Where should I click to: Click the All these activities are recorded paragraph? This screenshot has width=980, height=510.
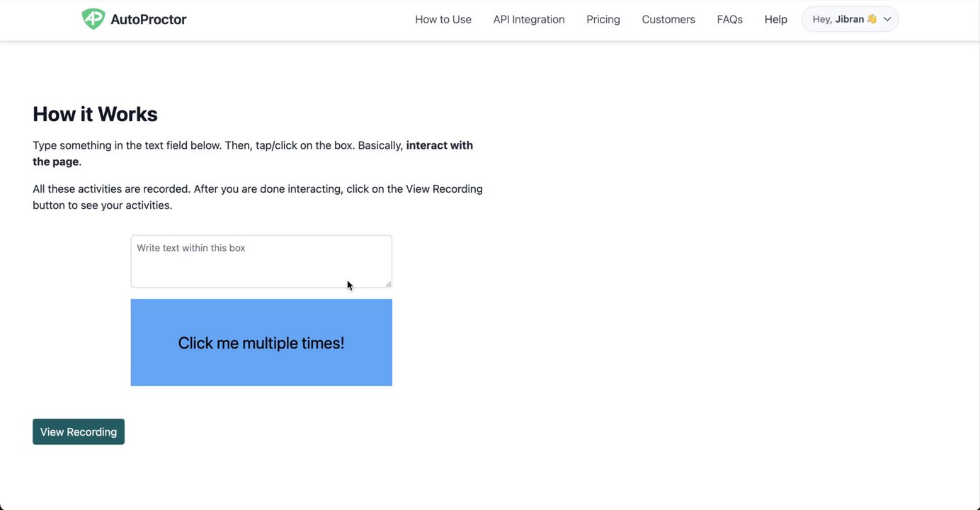pos(258,197)
